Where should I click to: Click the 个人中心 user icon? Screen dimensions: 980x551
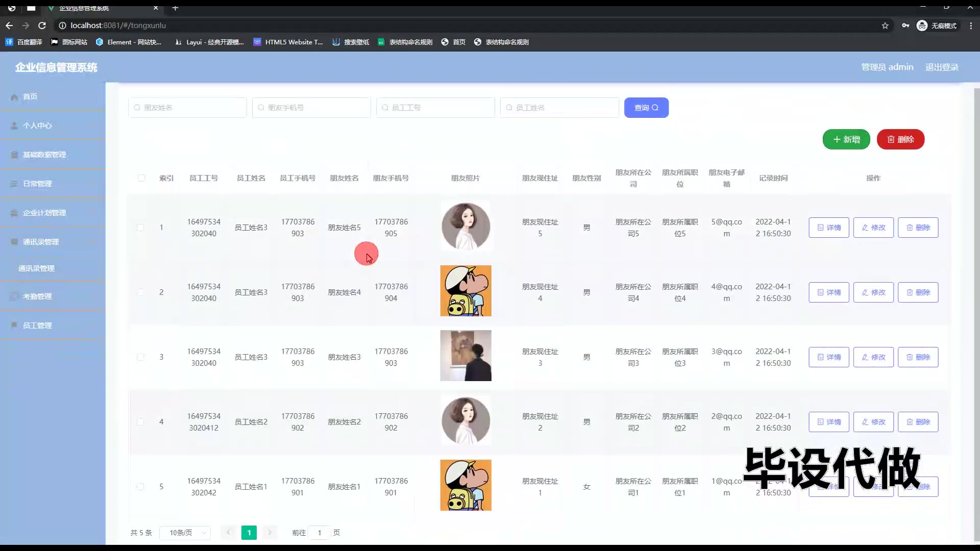14,126
